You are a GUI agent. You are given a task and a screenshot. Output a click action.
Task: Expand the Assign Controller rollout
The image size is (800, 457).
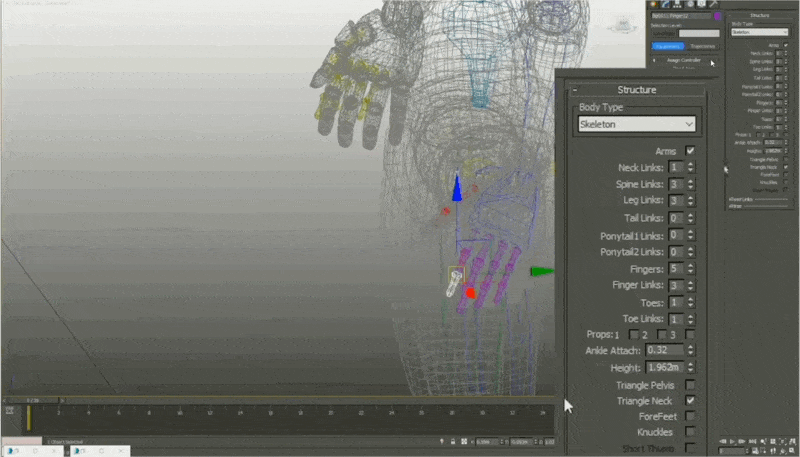[682, 60]
